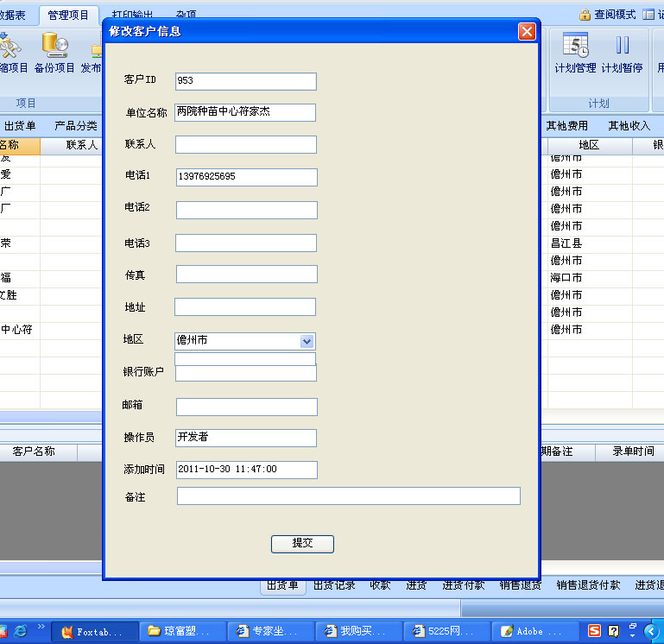This screenshot has height=644, width=664.
Task: Open 计划管理 schedule management icon
Action: 575,50
